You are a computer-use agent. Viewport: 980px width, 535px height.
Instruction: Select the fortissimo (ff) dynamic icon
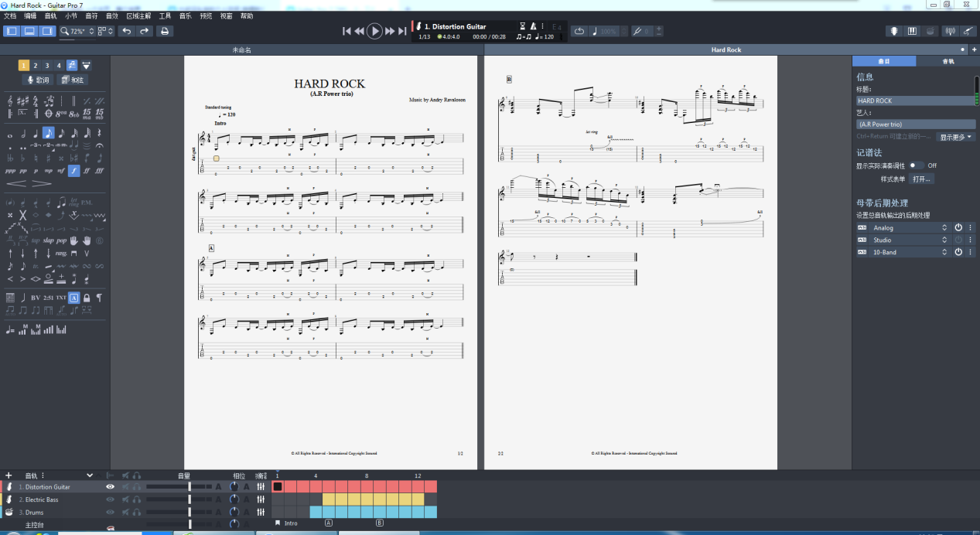click(87, 171)
